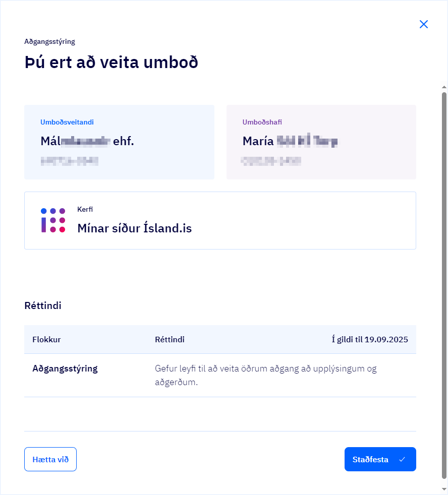Close the dialog with the X icon
Screen dimensions: 448x495
click(424, 24)
